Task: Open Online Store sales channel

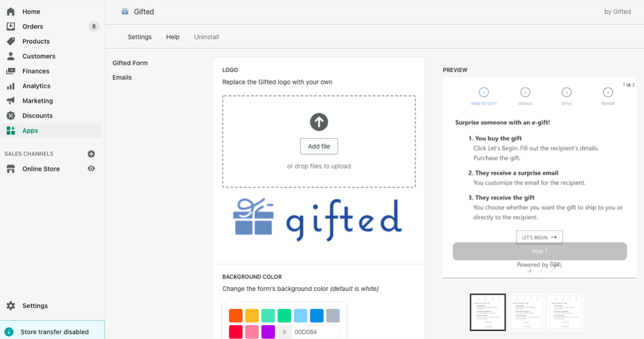Action: tap(41, 169)
